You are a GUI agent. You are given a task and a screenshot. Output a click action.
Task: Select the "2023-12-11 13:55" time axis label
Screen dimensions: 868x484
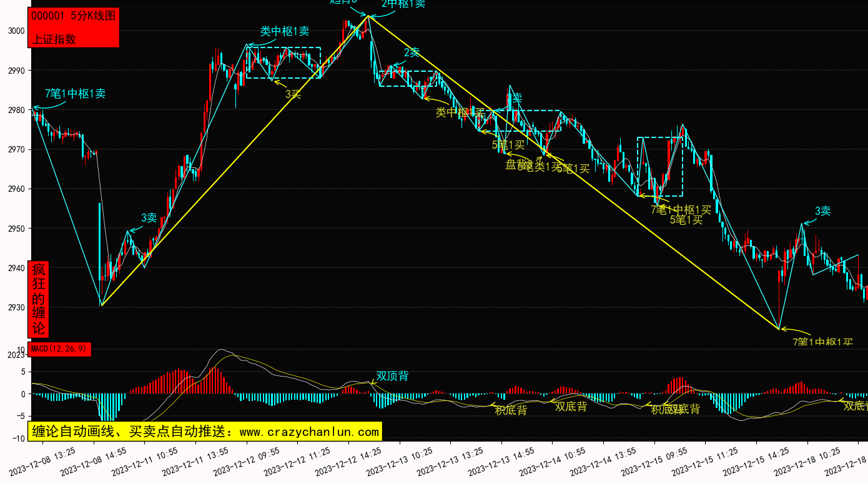click(195, 462)
